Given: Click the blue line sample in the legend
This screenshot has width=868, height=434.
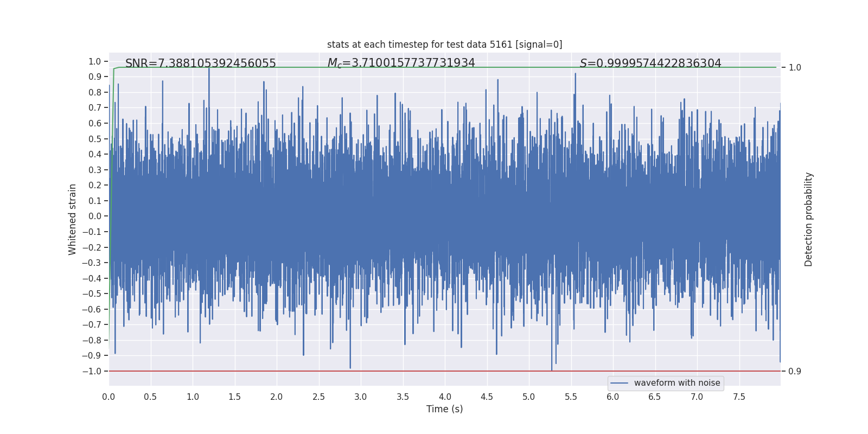Looking at the screenshot, I should coord(619,383).
